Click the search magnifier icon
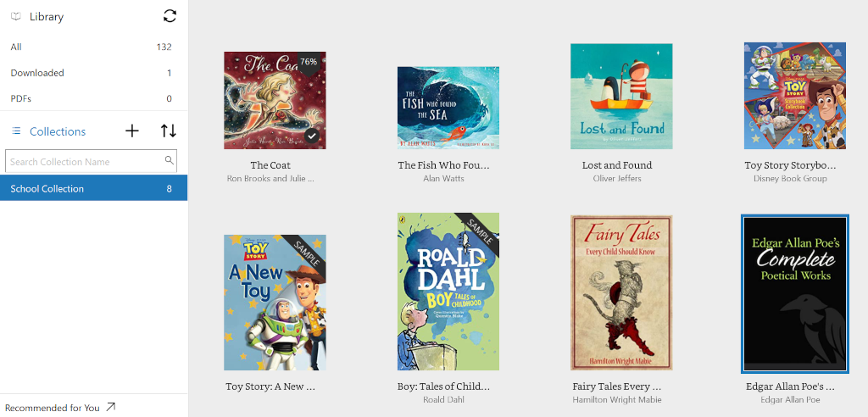This screenshot has height=417, width=868. pyautogui.click(x=170, y=160)
